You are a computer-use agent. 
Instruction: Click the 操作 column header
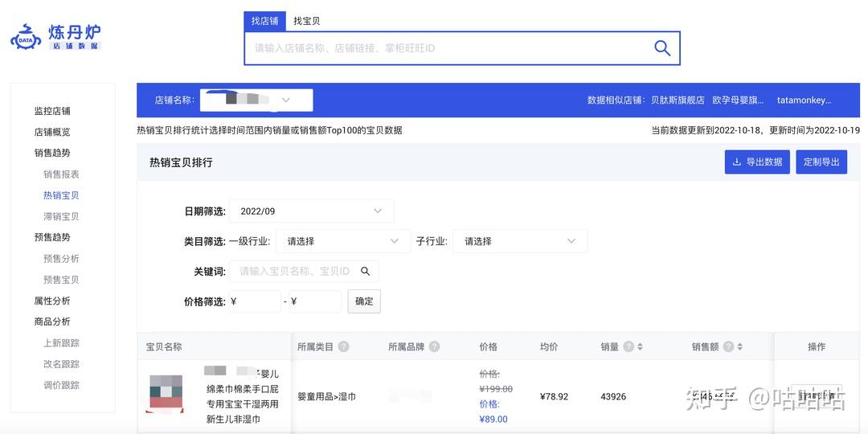[x=817, y=346]
